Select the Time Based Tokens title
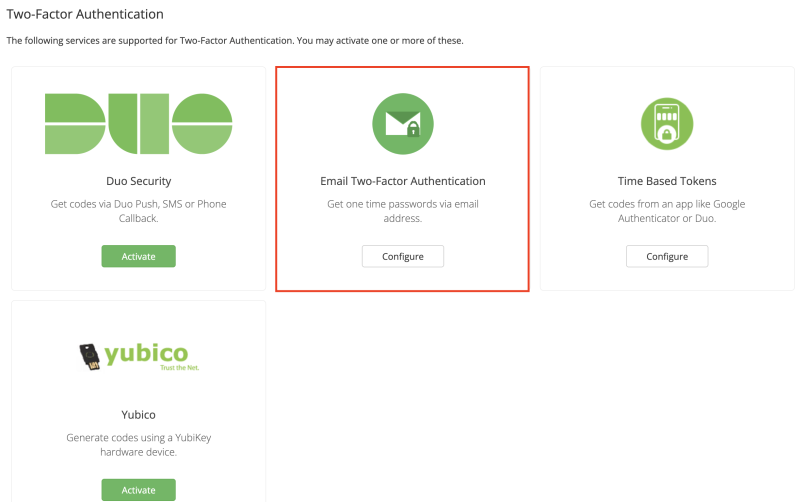806x502 pixels. [x=667, y=181]
